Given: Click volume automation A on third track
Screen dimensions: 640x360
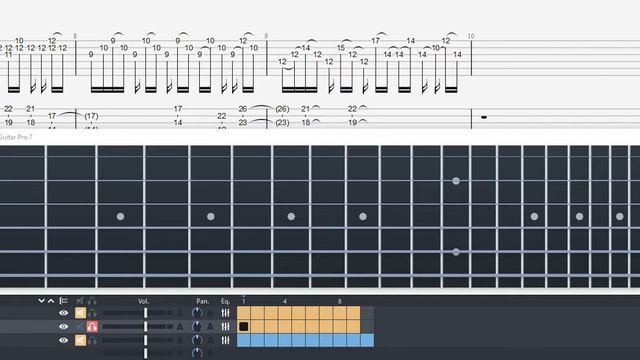Looking at the screenshot, I should [180, 340].
